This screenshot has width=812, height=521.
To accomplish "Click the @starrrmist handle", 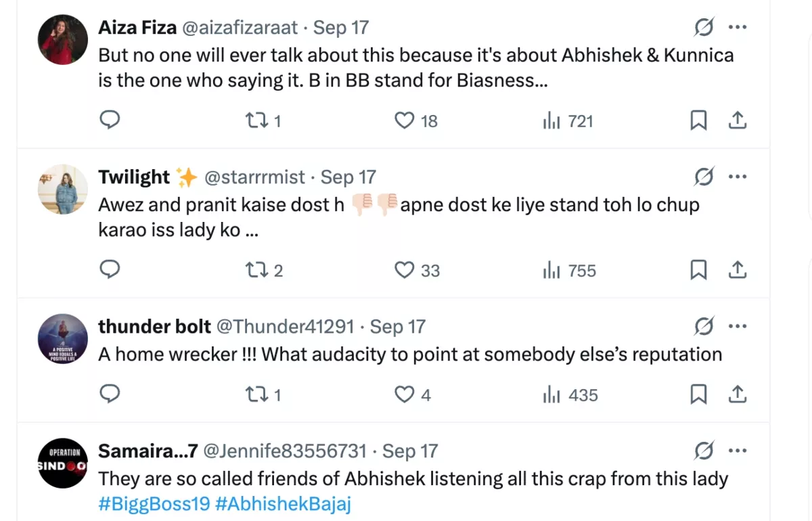I will 254,177.
